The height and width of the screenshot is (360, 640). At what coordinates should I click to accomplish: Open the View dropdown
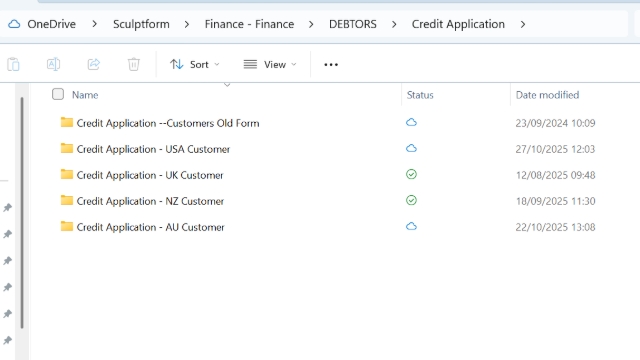(x=270, y=64)
